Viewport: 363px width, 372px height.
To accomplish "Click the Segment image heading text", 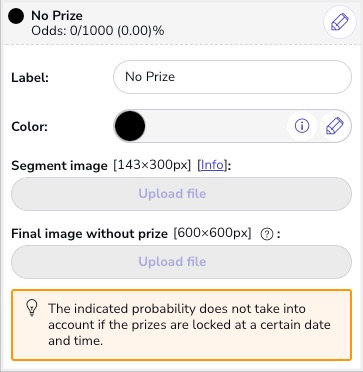I will (x=59, y=166).
